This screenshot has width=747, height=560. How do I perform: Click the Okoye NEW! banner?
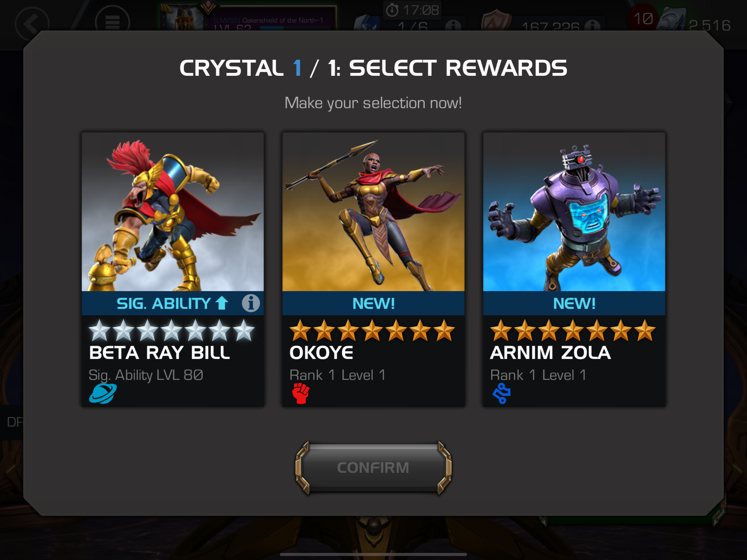click(373, 303)
